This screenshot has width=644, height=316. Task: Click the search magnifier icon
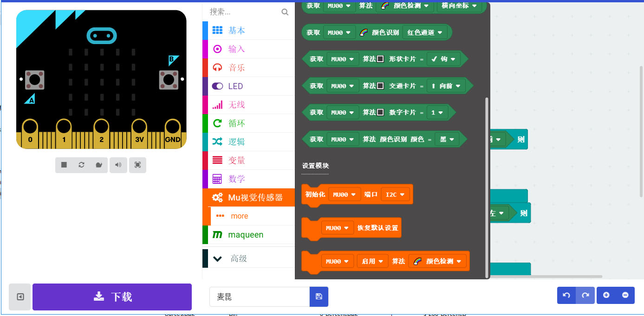pos(285,12)
